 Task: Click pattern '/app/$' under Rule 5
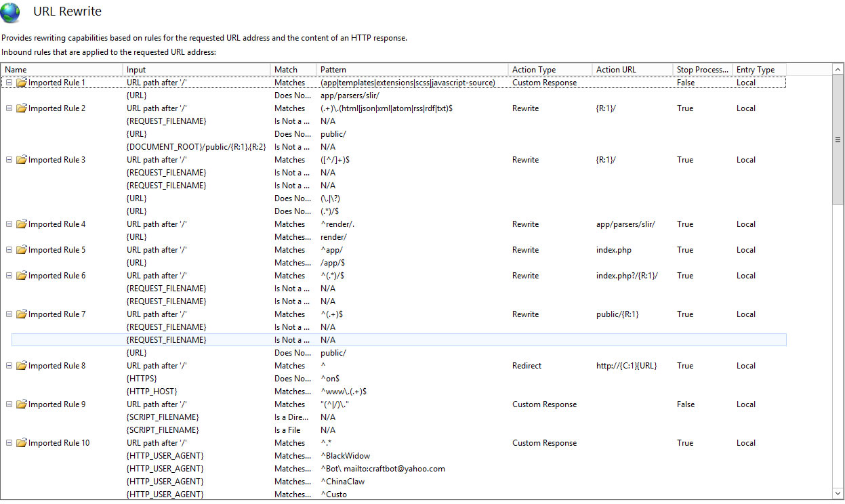click(x=333, y=263)
